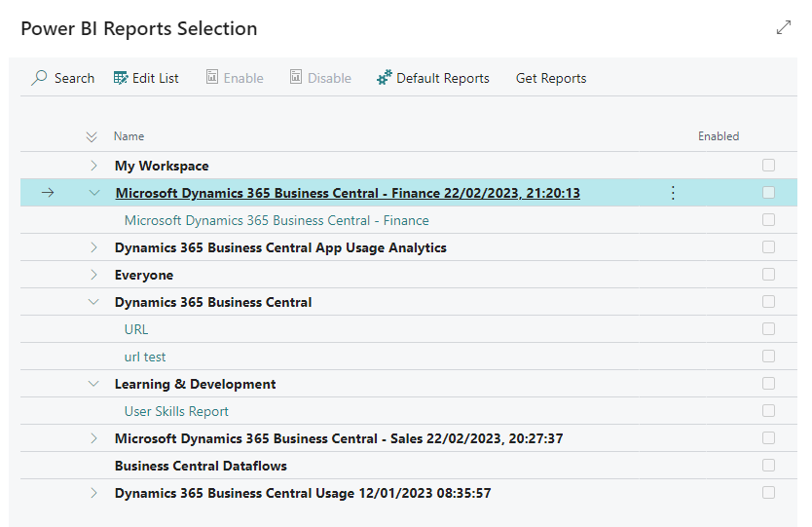This screenshot has height=527, width=812.
Task: Select the App Usage Analytics workspace name
Action: [280, 247]
